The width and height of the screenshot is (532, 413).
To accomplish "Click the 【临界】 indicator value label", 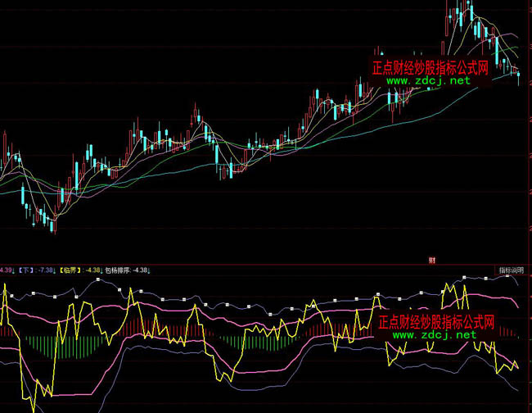I will point(81,270).
